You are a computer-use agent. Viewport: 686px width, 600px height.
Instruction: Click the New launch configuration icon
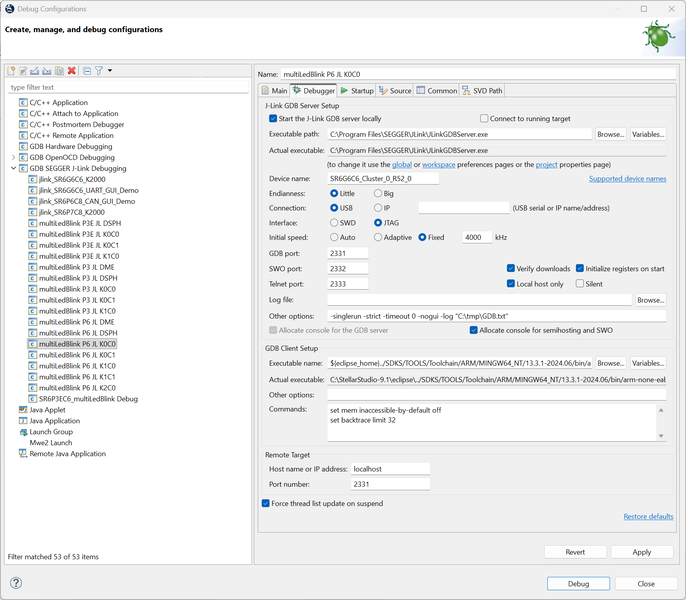pyautogui.click(x=11, y=70)
